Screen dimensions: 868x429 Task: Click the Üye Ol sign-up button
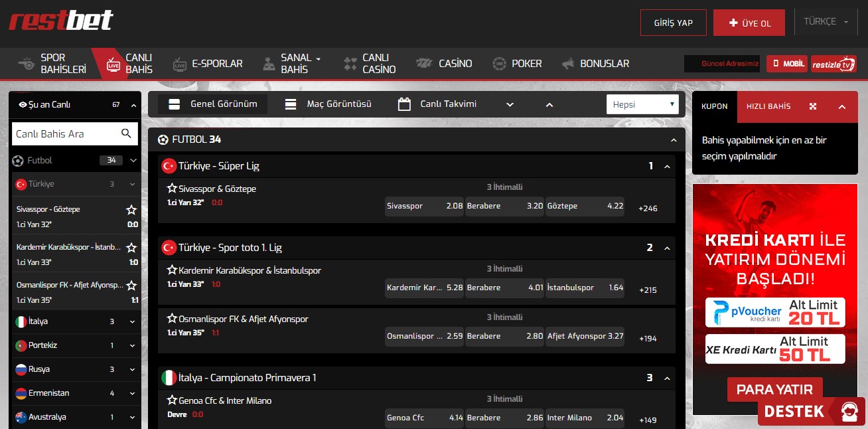(749, 23)
